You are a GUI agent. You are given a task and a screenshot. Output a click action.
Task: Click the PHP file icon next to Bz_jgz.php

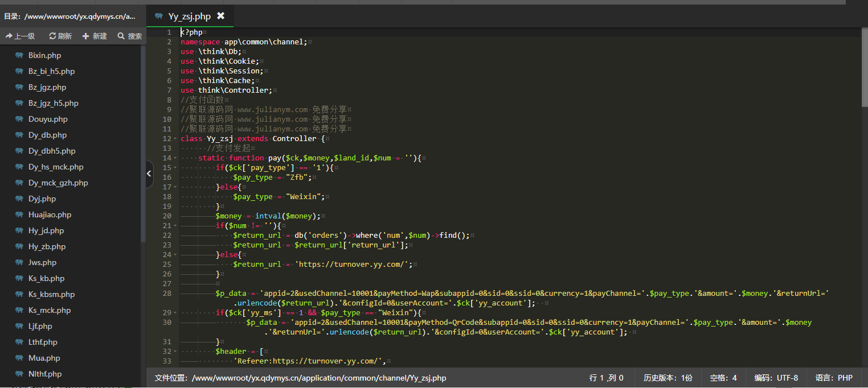[x=19, y=87]
